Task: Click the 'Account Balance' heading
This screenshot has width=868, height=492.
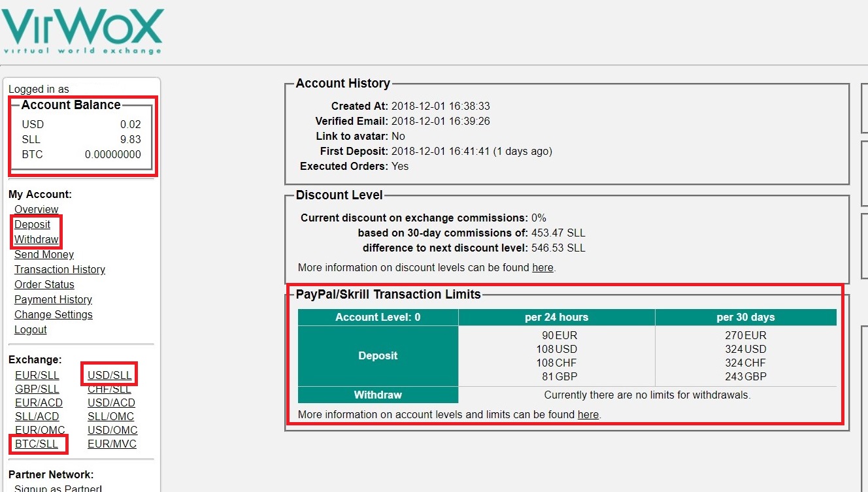Action: coord(71,105)
